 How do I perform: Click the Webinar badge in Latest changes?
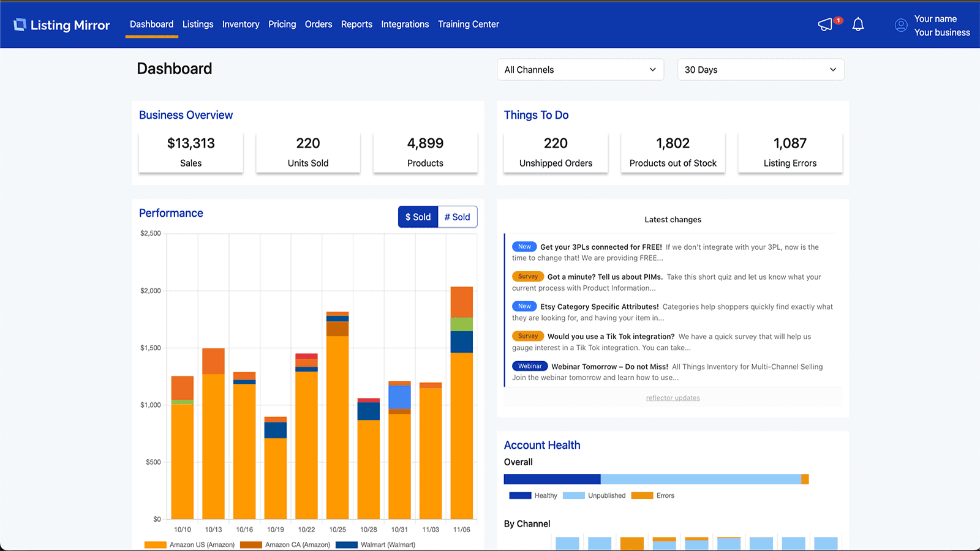[529, 365]
